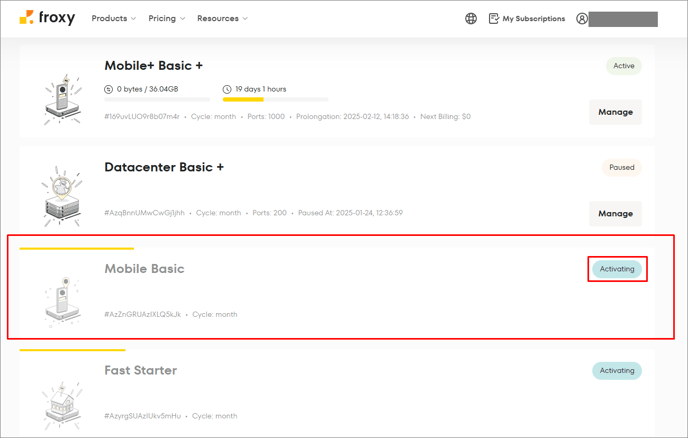
Task: Open the Datacenter Basic + title
Action: click(164, 167)
